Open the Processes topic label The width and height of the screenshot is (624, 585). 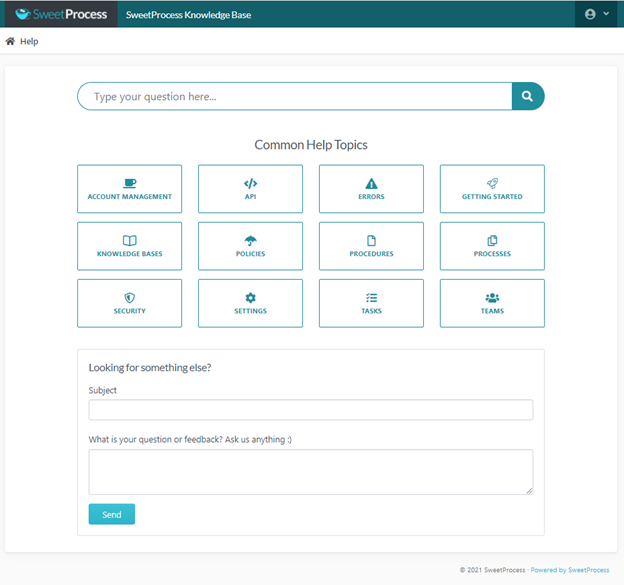[x=492, y=254]
